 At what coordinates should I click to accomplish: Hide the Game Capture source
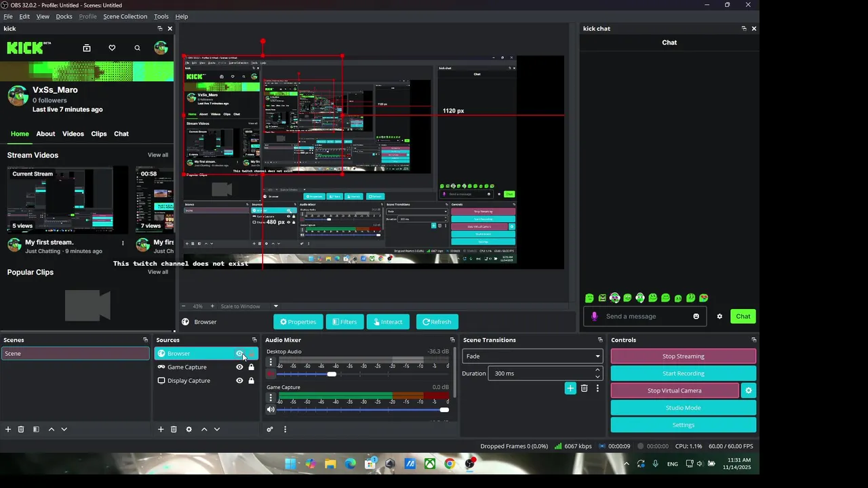(239, 367)
